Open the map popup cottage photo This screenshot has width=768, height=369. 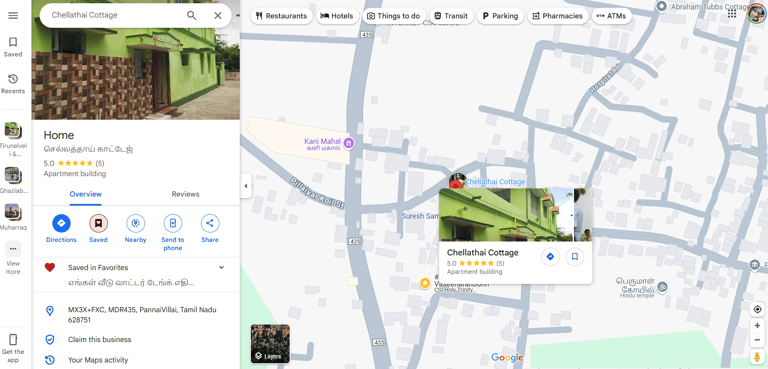pyautogui.click(x=505, y=215)
